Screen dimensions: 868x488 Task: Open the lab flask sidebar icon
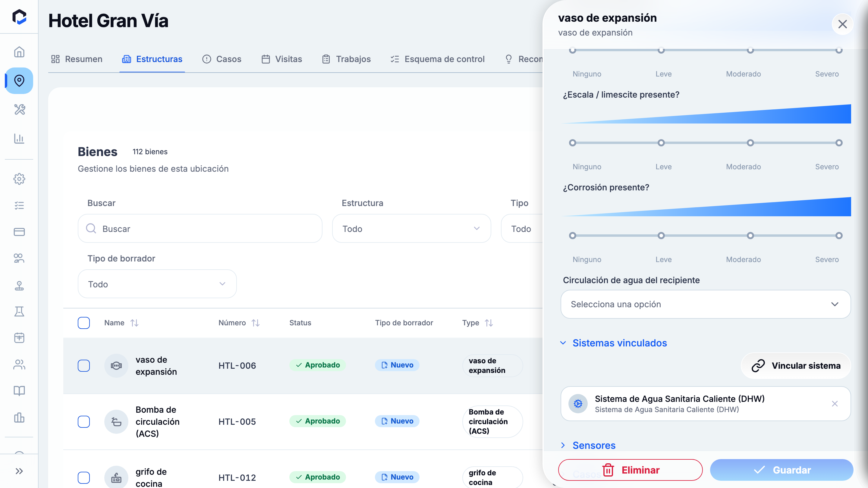(x=19, y=311)
